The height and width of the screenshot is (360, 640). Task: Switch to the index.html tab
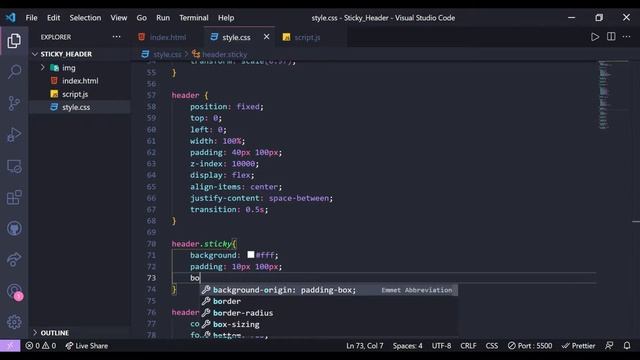(x=168, y=37)
